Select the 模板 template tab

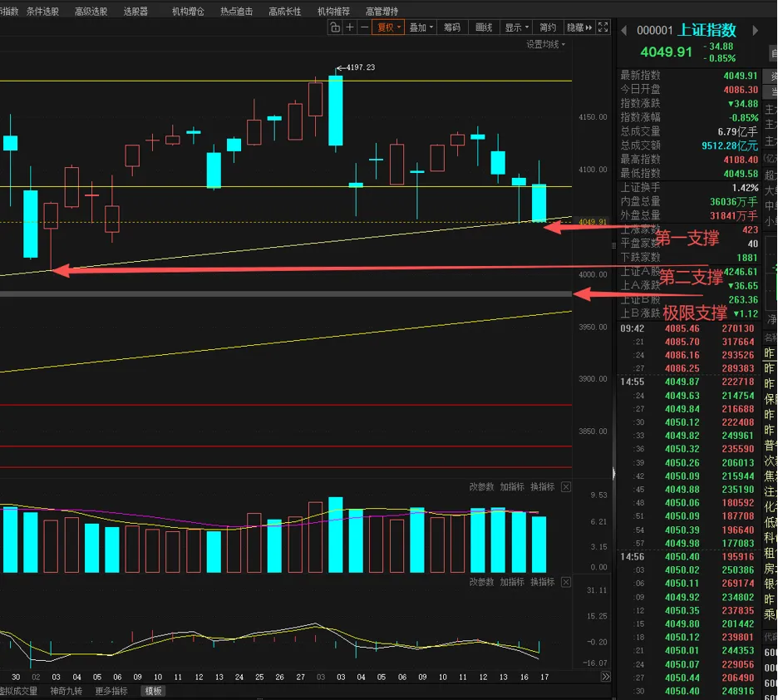(153, 691)
